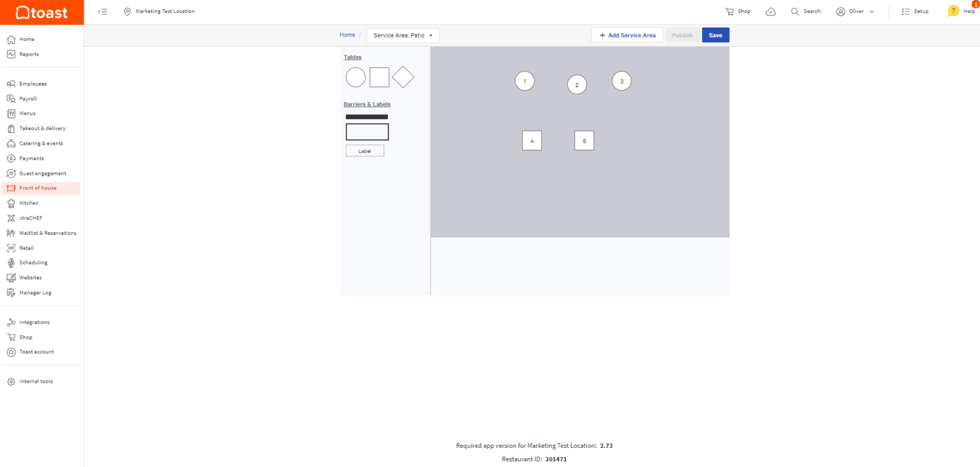Save the floor plan layout
Viewport: 980px width, 467px height.
(715, 35)
